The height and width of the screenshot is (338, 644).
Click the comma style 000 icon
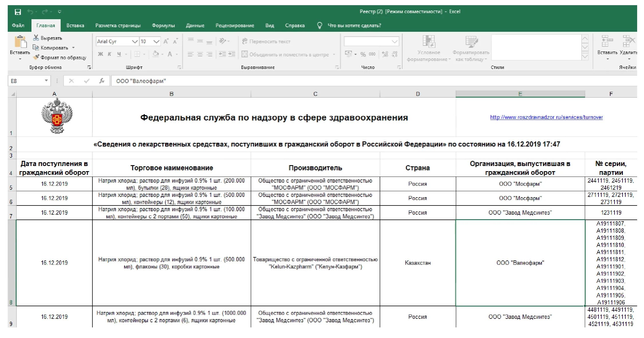tap(372, 54)
